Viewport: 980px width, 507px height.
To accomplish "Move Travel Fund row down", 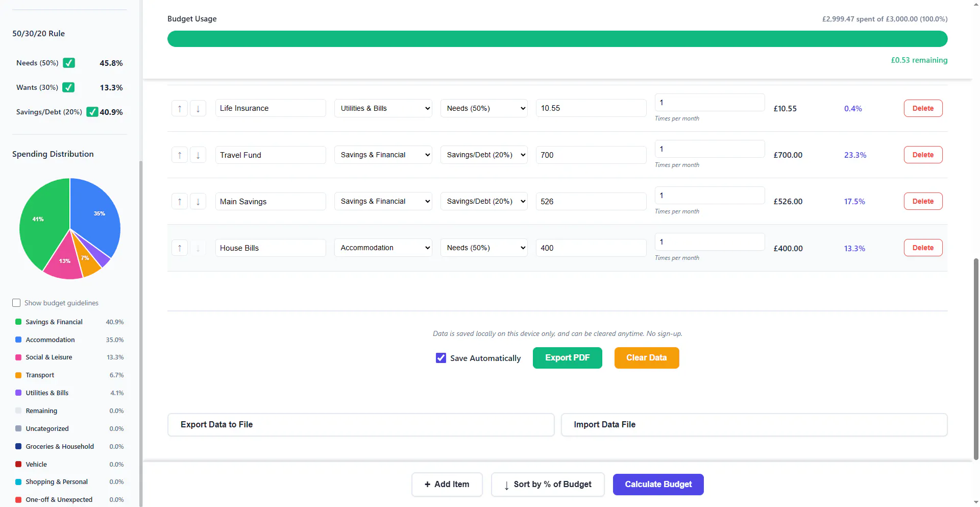I will pyautogui.click(x=198, y=155).
